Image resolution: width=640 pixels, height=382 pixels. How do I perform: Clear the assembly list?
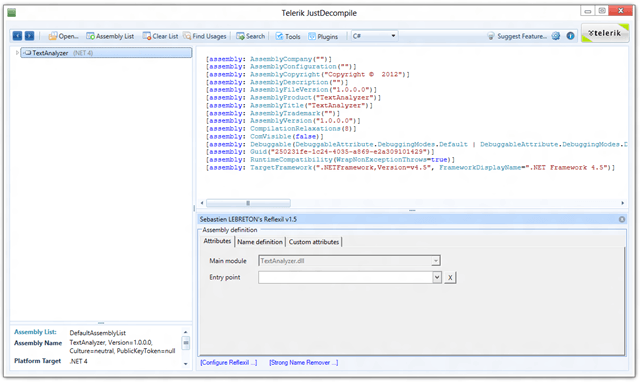tap(160, 36)
